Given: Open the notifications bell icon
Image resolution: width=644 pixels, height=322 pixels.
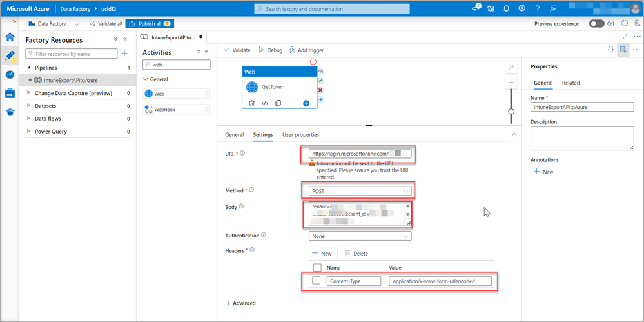Looking at the screenshot, I should click(507, 8).
